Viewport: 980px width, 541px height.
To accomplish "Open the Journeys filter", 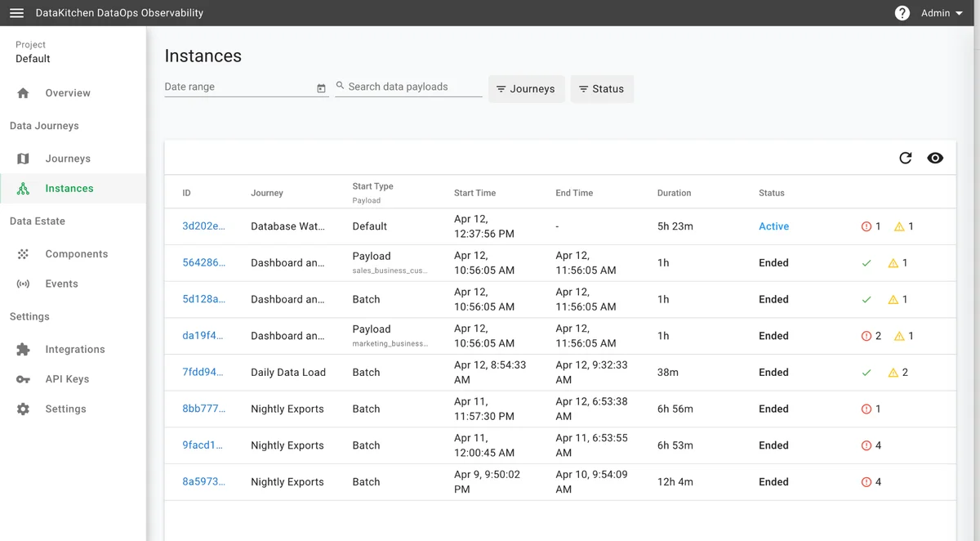I will [x=526, y=88].
